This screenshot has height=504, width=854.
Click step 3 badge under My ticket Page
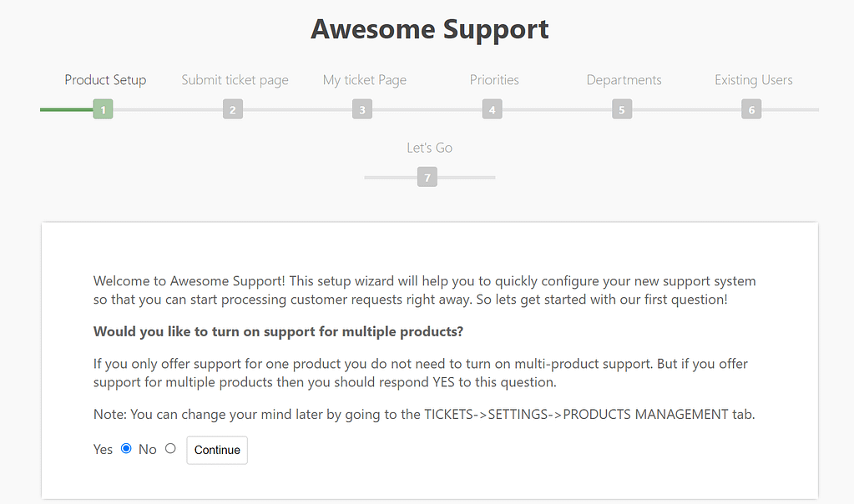tap(361, 108)
